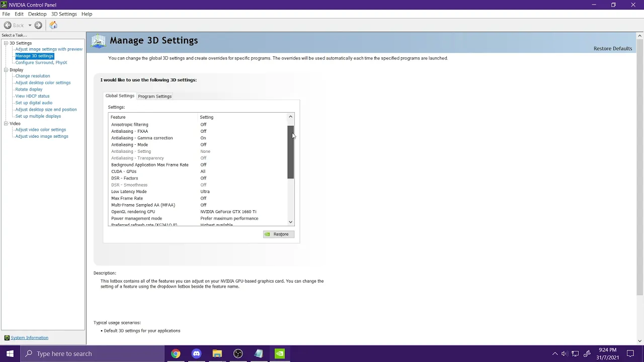Select the Global Settings tab
The width and height of the screenshot is (644, 362).
[x=120, y=96]
